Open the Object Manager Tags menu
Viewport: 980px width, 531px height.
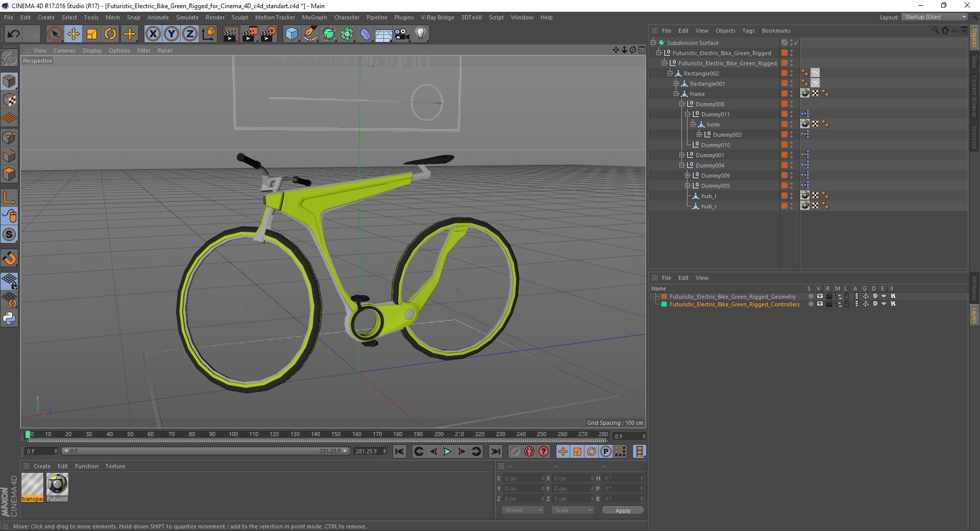(x=748, y=31)
